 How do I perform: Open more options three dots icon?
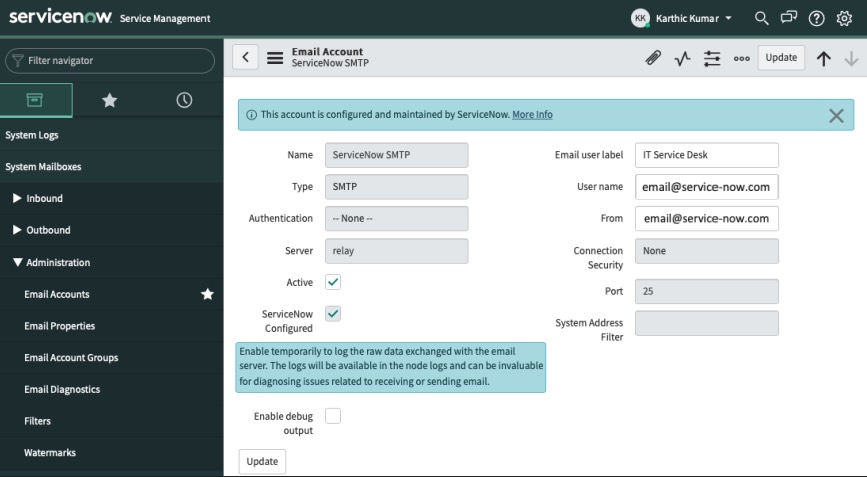[x=741, y=58]
